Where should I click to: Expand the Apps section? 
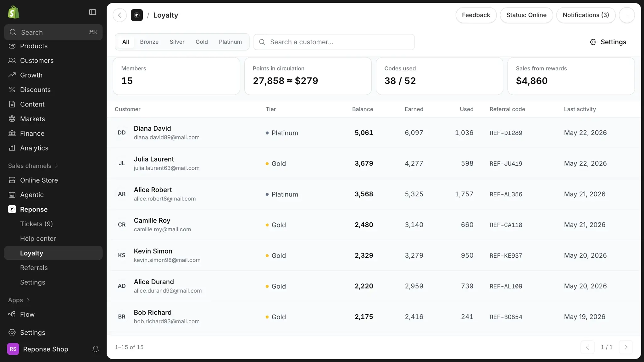pyautogui.click(x=19, y=300)
